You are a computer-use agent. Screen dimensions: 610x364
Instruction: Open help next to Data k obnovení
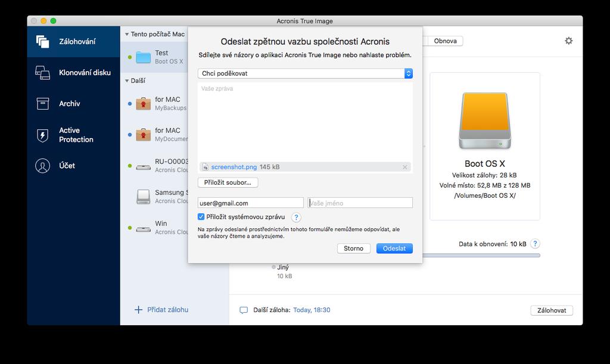coord(535,244)
